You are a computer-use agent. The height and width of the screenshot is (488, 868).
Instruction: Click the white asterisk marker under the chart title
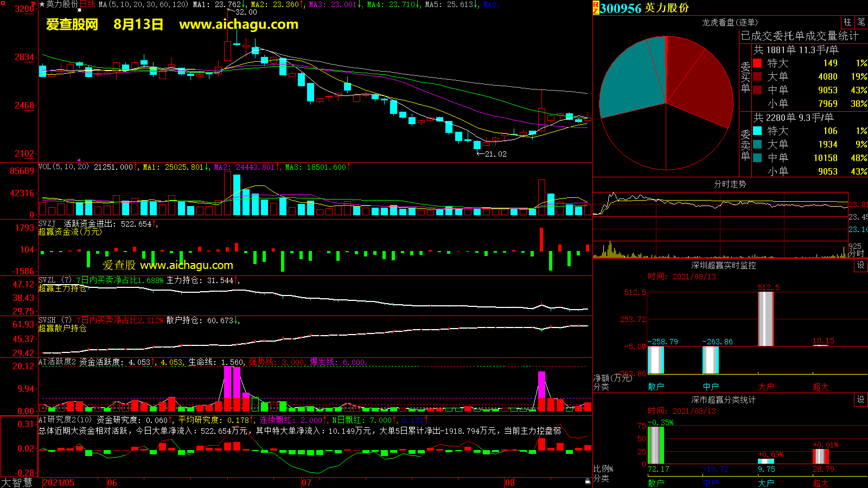pos(80,10)
